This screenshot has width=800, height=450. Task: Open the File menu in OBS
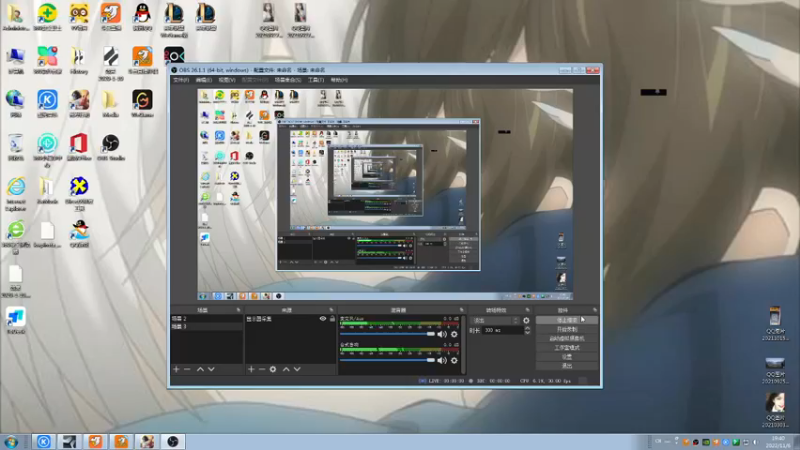coord(181,80)
